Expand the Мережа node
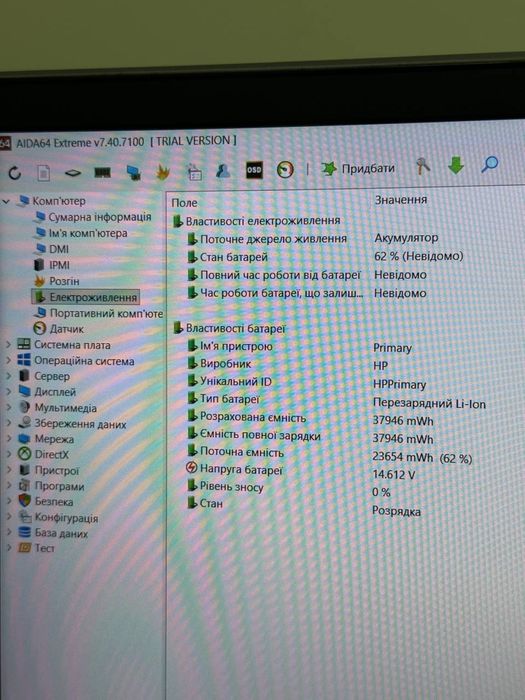The height and width of the screenshot is (700, 525). [x=8, y=439]
